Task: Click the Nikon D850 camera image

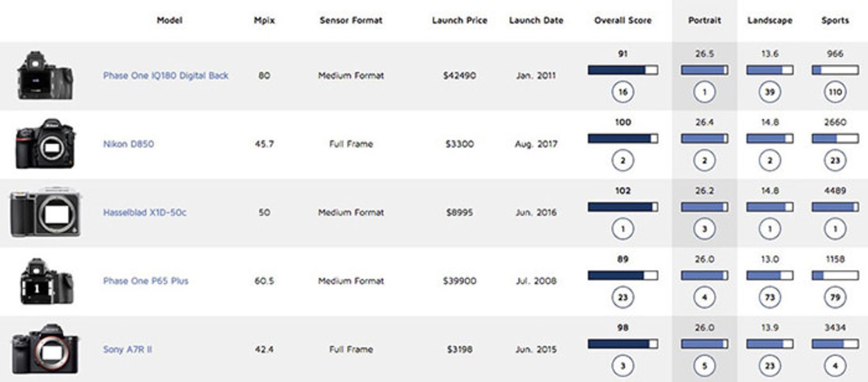Action: point(45,144)
